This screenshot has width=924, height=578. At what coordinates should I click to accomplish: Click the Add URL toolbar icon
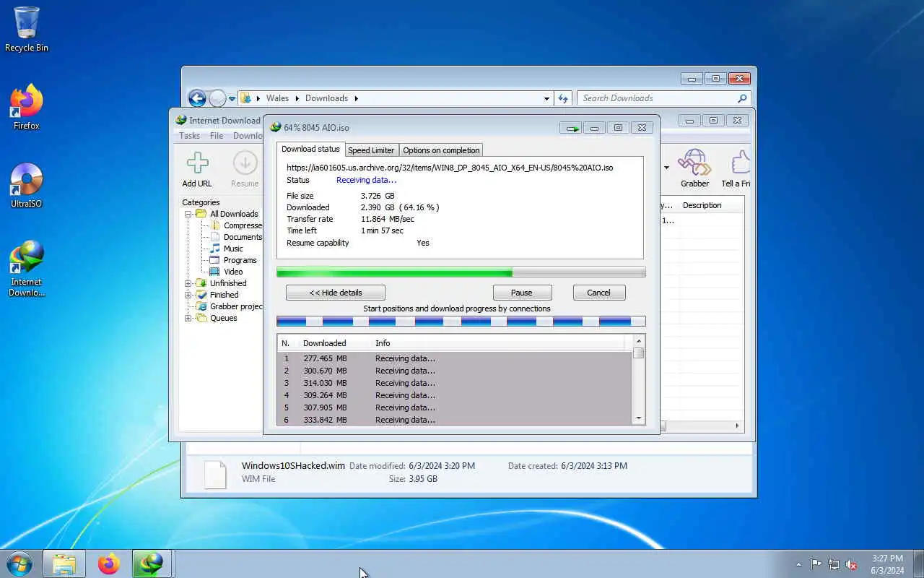coord(197,169)
